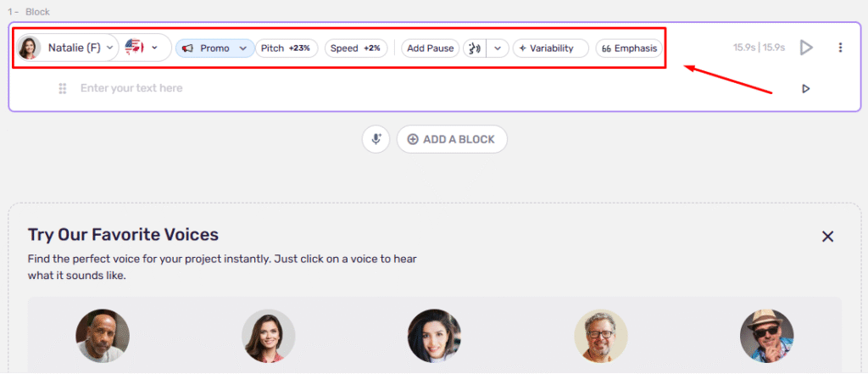Toggle Emphasis on the text
This screenshot has width=868, height=374.
pos(628,48)
